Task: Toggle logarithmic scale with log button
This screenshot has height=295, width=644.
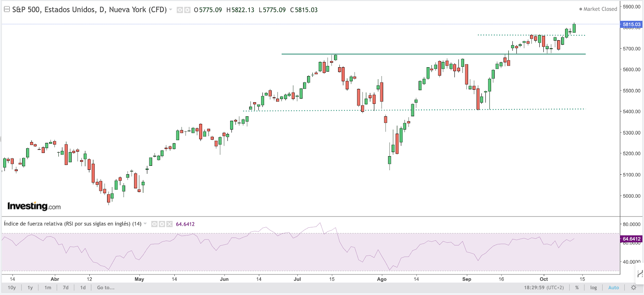Action: (x=594, y=288)
